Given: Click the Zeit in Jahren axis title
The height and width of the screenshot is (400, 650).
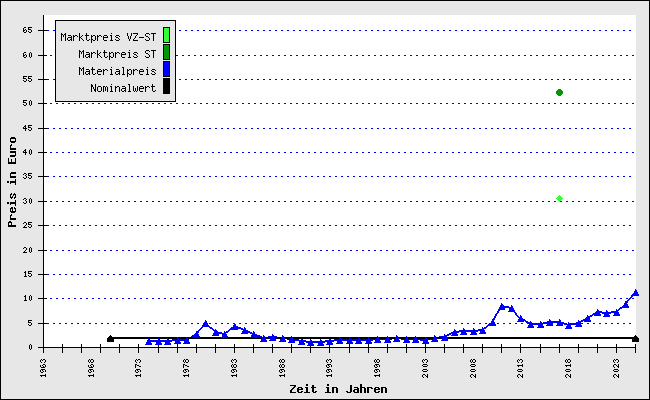Looking at the screenshot, I should tap(338, 388).
